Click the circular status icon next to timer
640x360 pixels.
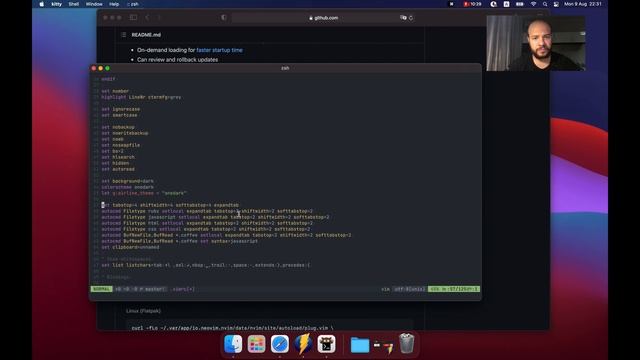tap(493, 4)
